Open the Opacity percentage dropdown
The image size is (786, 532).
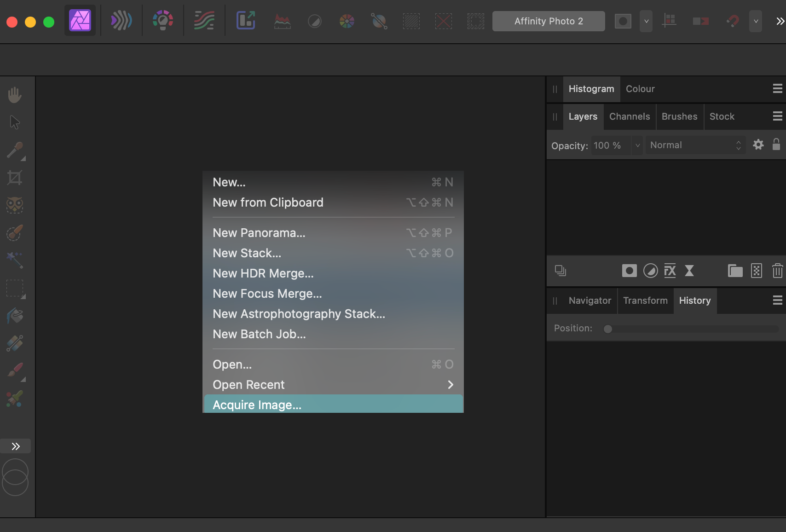(x=638, y=145)
